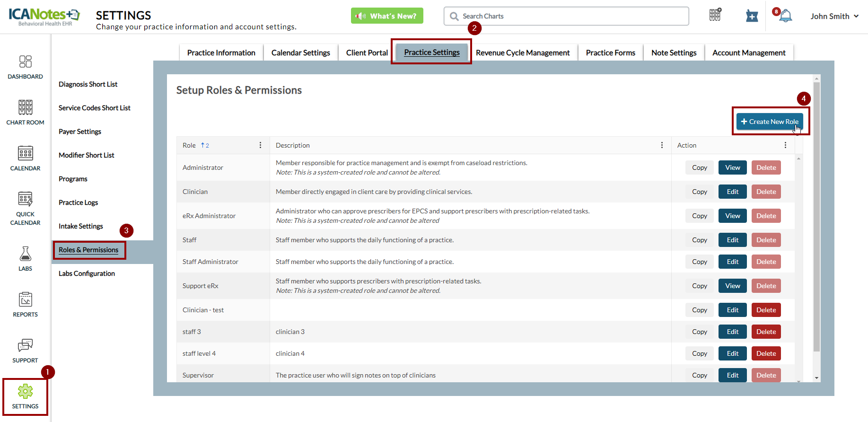Open the Action column options menu
The width and height of the screenshot is (868, 422).
coord(785,145)
